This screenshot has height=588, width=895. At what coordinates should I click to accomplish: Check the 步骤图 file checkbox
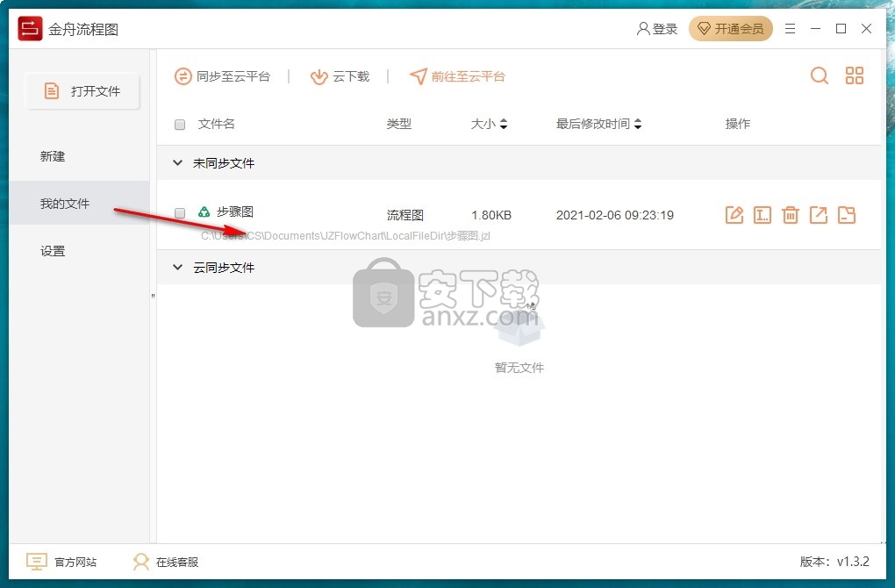coord(180,213)
